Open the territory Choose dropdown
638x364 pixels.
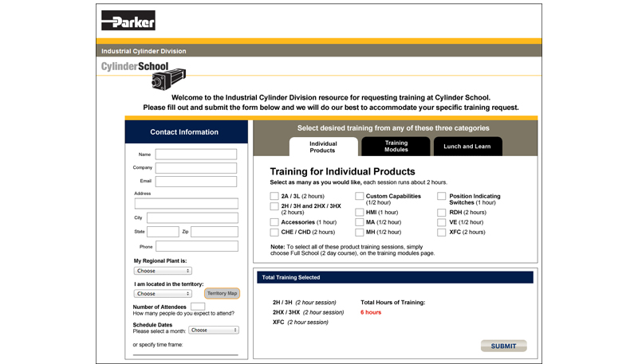[x=163, y=294]
